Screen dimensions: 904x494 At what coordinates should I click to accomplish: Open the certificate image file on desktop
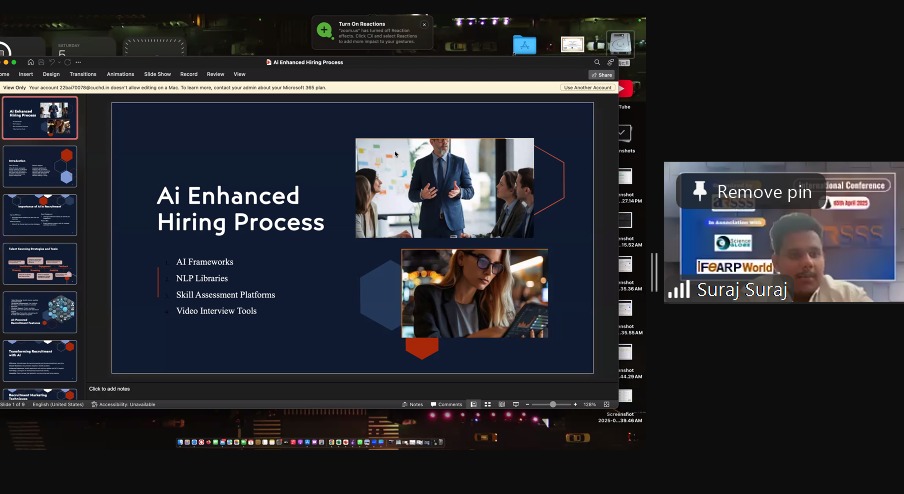572,44
